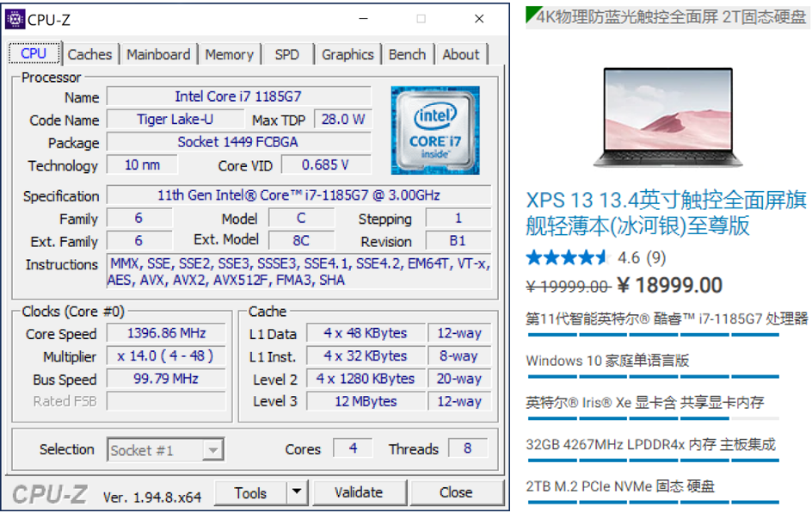The width and height of the screenshot is (812, 513).
Task: Click the Bus Speed value 99.79 MHz
Action: (x=166, y=379)
